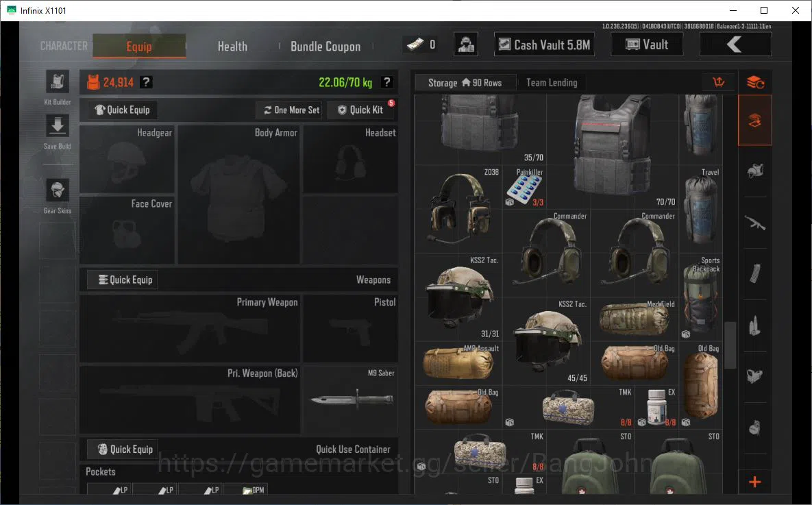Select the 70/70 body armor vest
The width and height of the screenshot is (812, 505).
[x=612, y=150]
